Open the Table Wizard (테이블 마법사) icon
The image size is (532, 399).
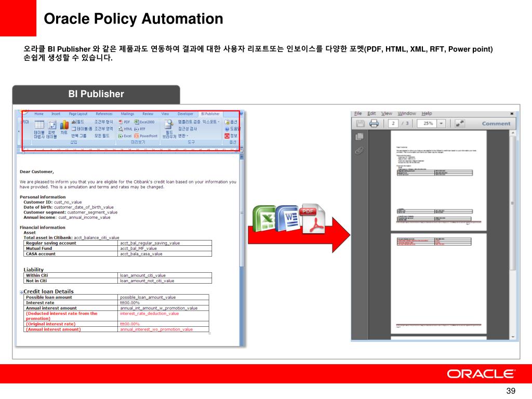pyautogui.click(x=39, y=129)
